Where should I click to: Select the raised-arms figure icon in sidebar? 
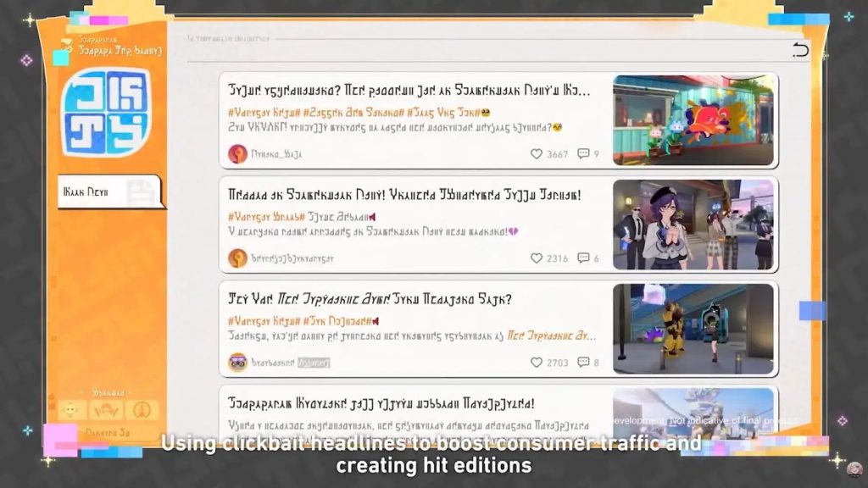108,410
